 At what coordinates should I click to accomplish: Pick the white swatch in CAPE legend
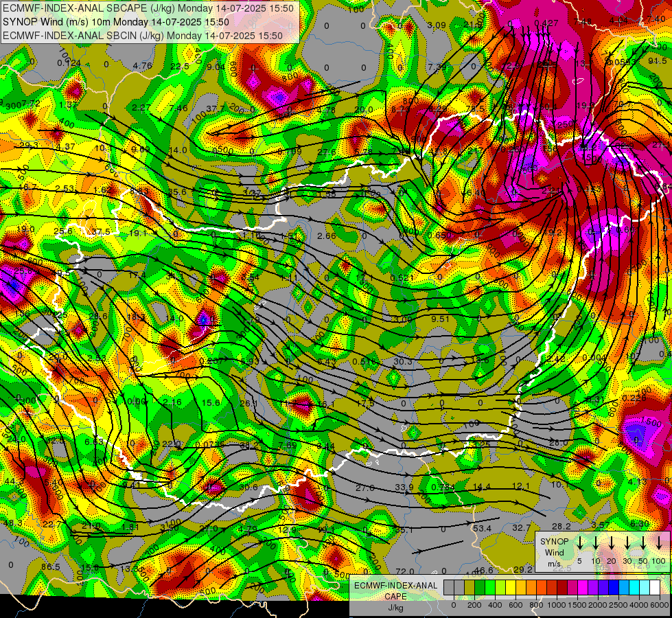[656, 588]
